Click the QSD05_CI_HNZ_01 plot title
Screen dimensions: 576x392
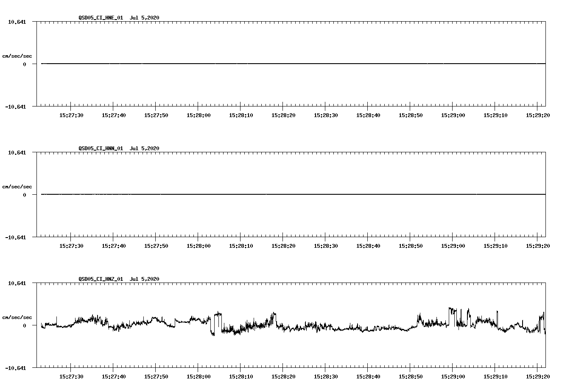pyautogui.click(x=119, y=279)
